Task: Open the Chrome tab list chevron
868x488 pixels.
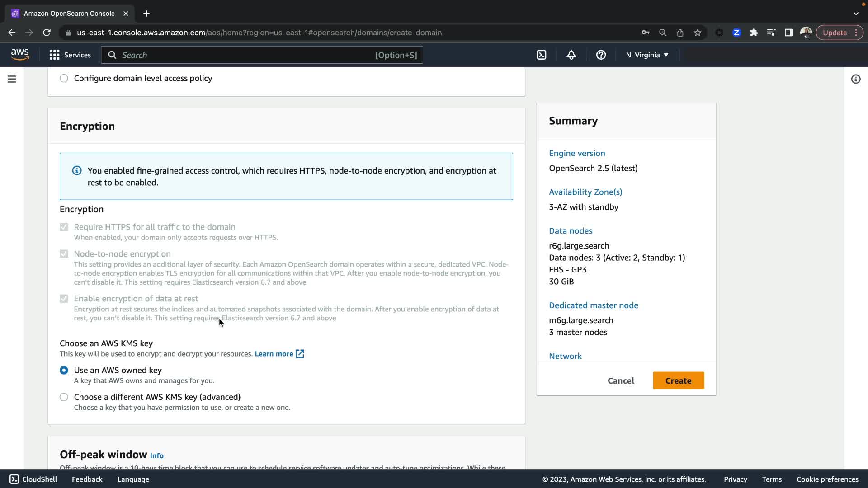Action: point(856,14)
